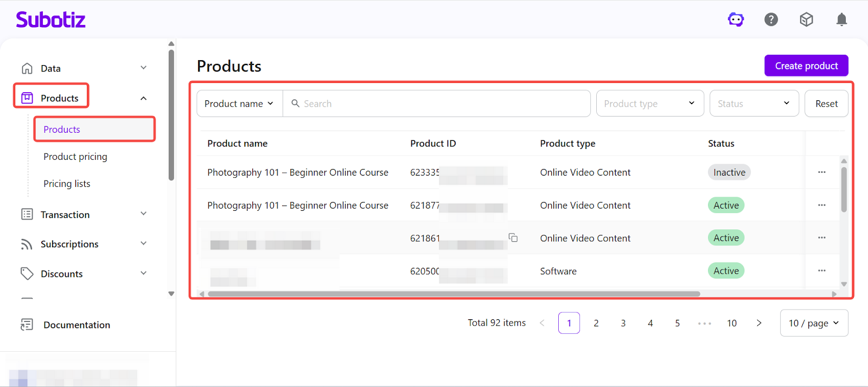Click the help question mark icon
Screen dimensions: 868x387
point(771,20)
